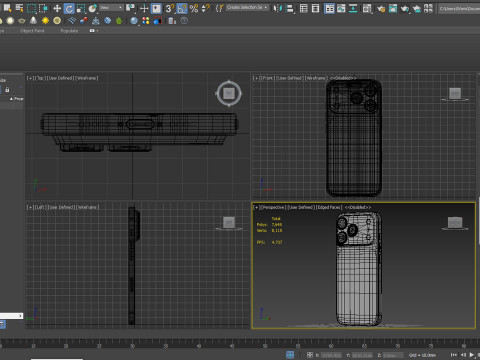Open [User Defined] menu in Left viewport
This screenshot has height=360, width=480.
pos(61,207)
